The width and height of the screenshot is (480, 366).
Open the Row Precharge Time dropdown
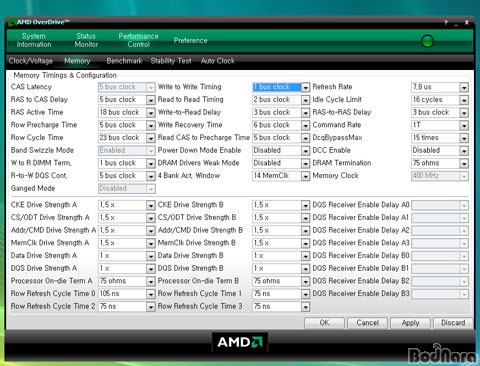tap(151, 125)
